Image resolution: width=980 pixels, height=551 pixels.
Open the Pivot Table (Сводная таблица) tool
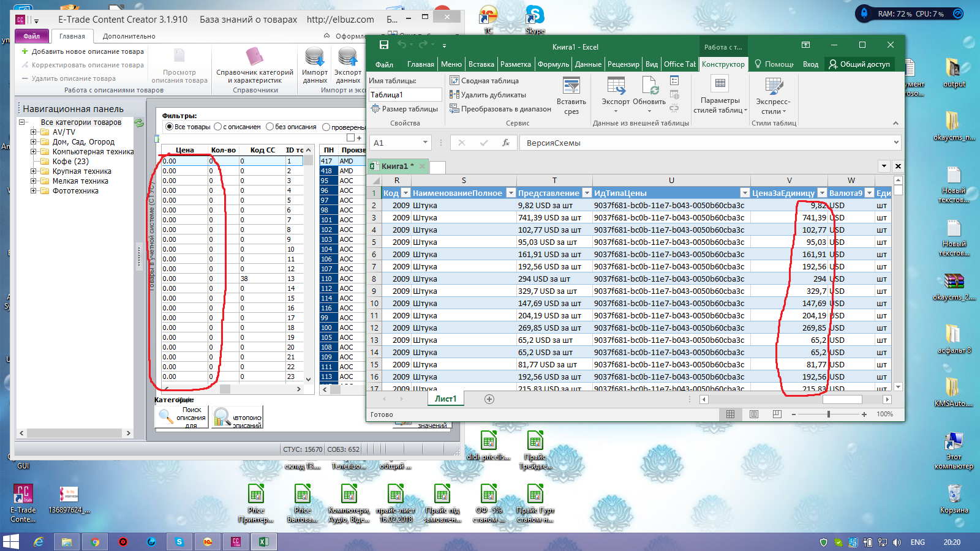point(484,81)
